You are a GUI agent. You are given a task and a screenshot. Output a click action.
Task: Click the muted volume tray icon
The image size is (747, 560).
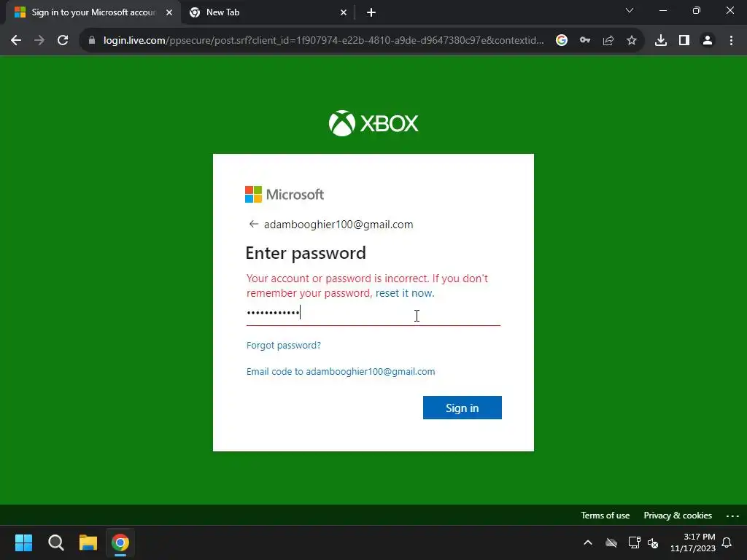(653, 542)
